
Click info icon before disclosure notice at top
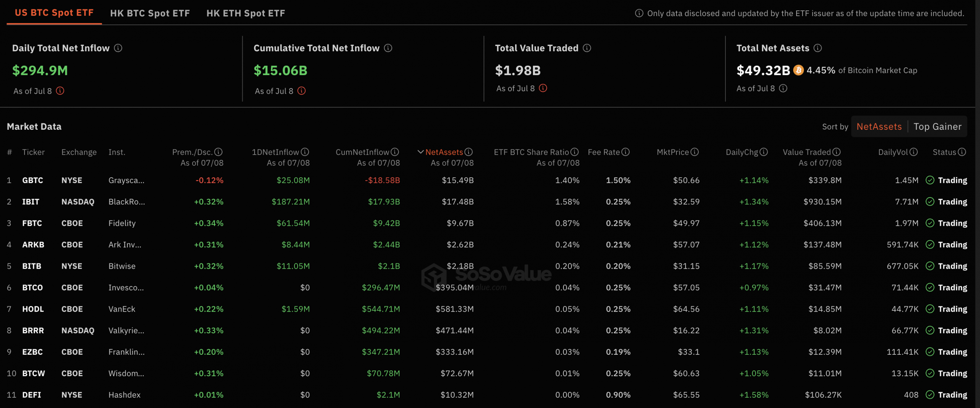point(639,13)
